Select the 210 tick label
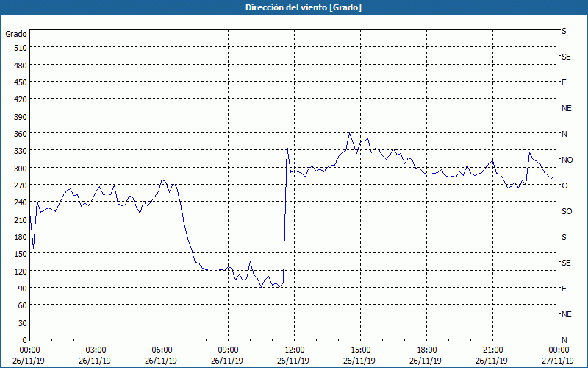Image resolution: width=588 pixels, height=368 pixels. point(21,219)
